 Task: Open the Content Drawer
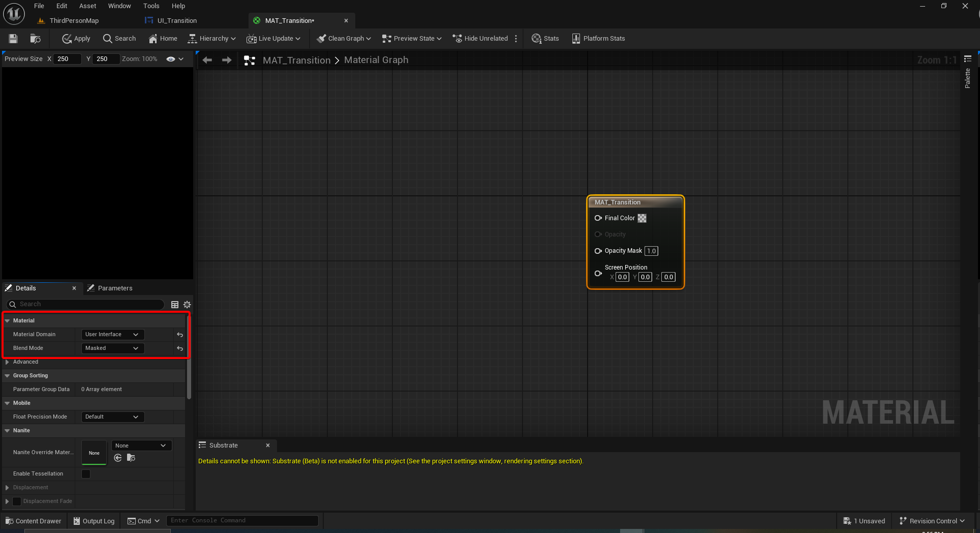(x=33, y=521)
